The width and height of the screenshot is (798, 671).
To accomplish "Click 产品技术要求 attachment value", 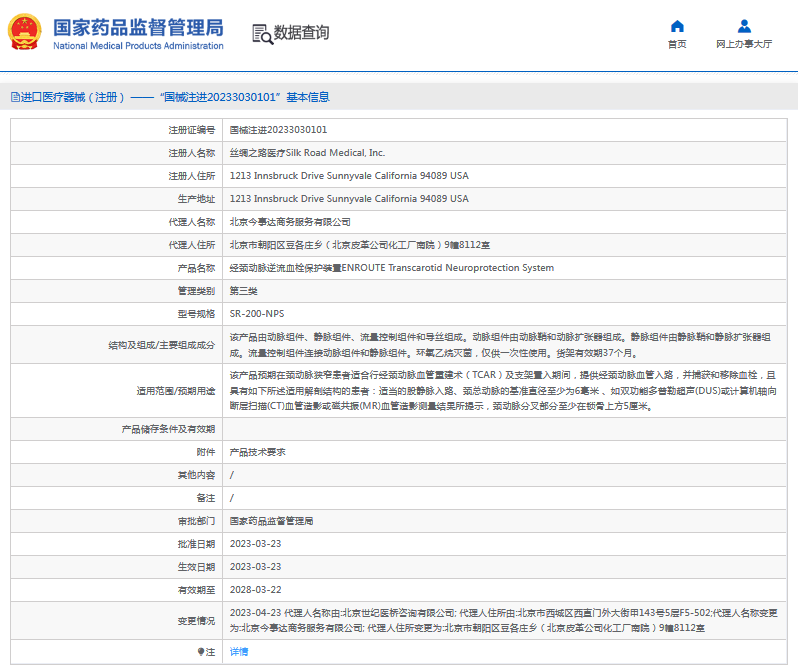I will [x=258, y=452].
